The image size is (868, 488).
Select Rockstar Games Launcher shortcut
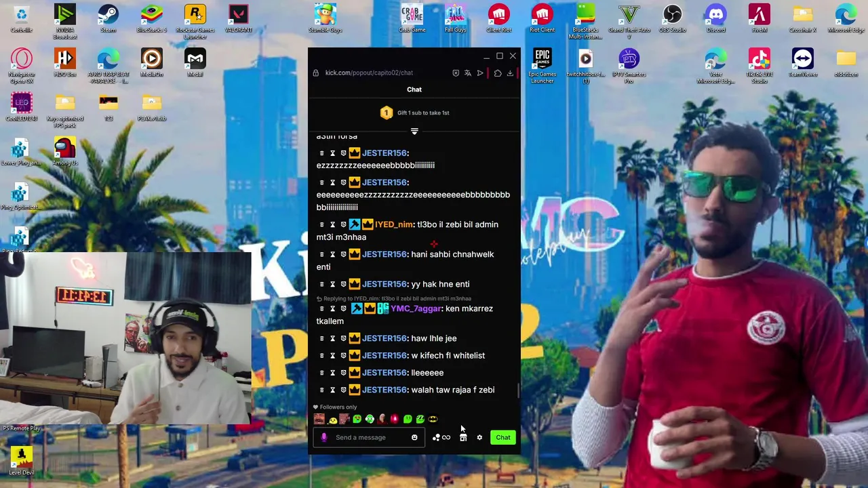(195, 21)
